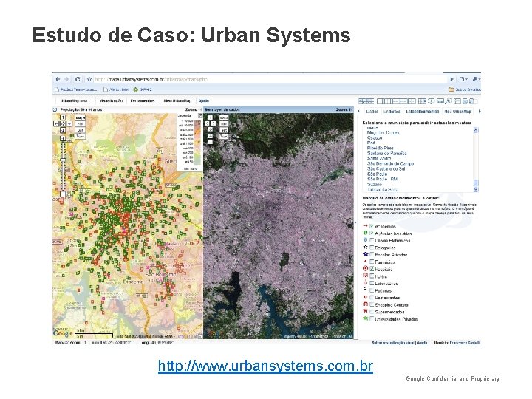Reload the page with the refresh icon

pos(78,79)
